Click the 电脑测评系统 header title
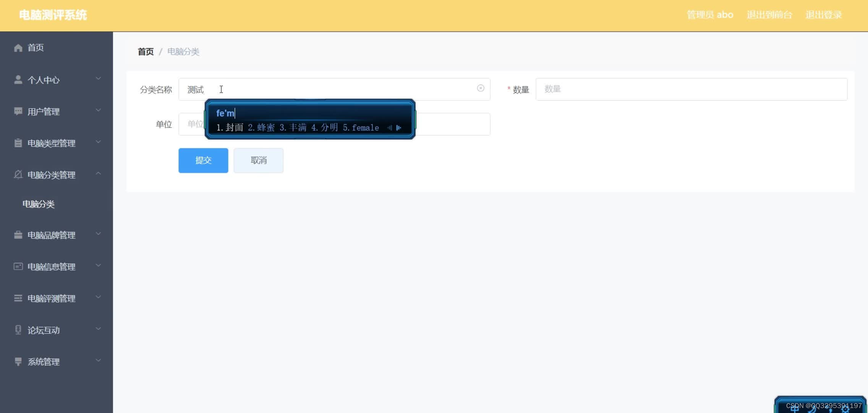This screenshot has width=868, height=413. 53,15
